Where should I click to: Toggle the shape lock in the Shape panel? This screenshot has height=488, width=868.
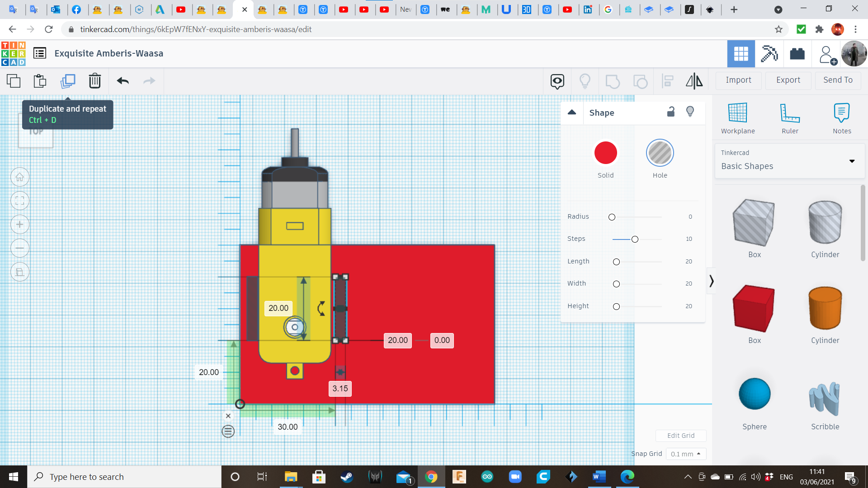(x=671, y=112)
